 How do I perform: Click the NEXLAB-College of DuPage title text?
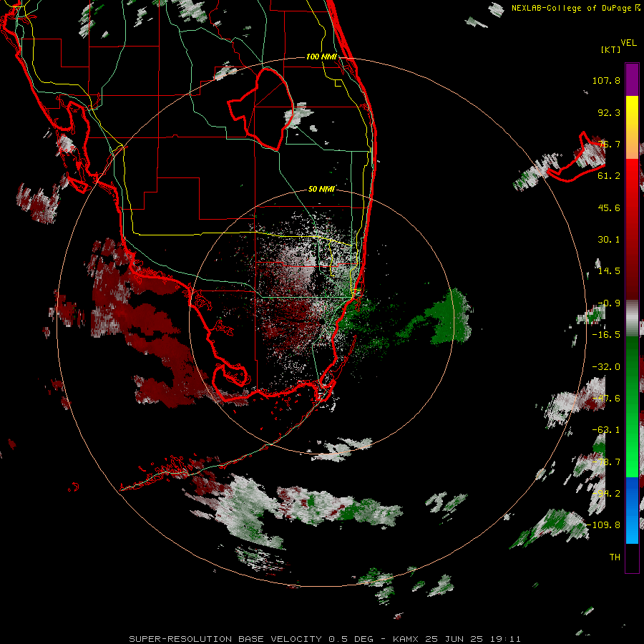click(x=576, y=8)
